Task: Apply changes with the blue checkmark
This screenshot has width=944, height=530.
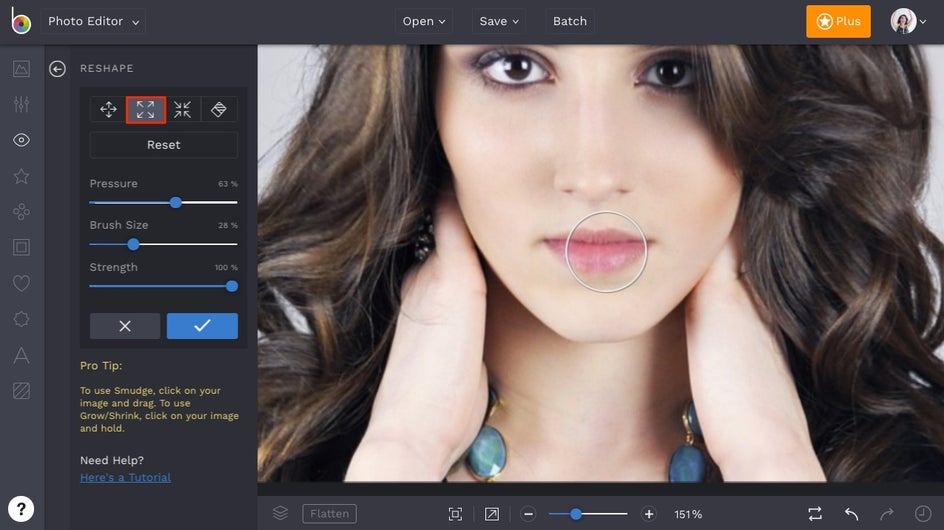Action: (x=202, y=326)
